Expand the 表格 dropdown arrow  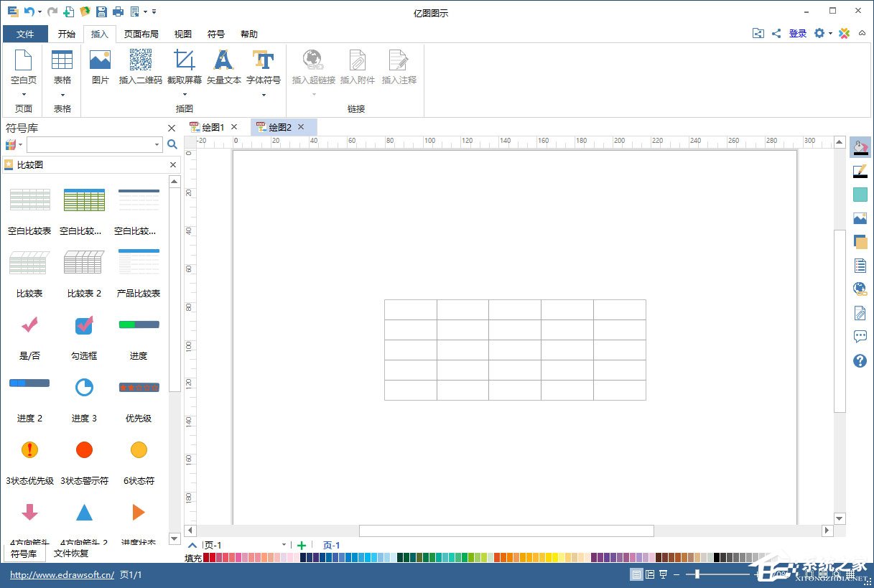pos(62,95)
